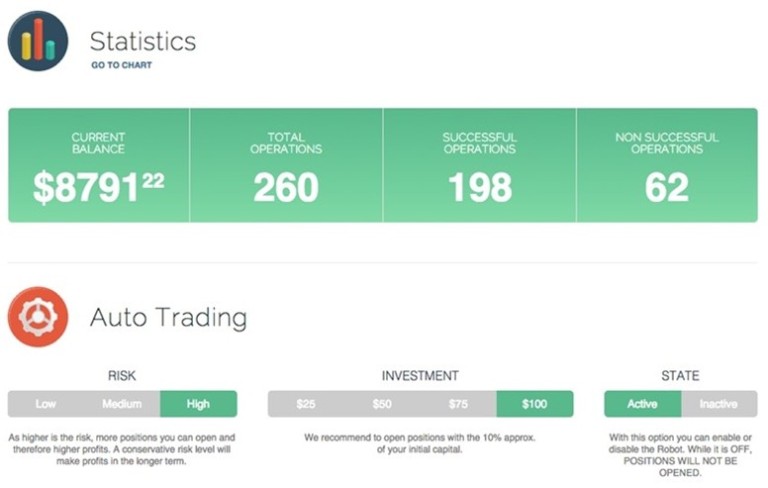Disable the robot with Inactive state
Screen dimensions: 768x488
(x=719, y=404)
